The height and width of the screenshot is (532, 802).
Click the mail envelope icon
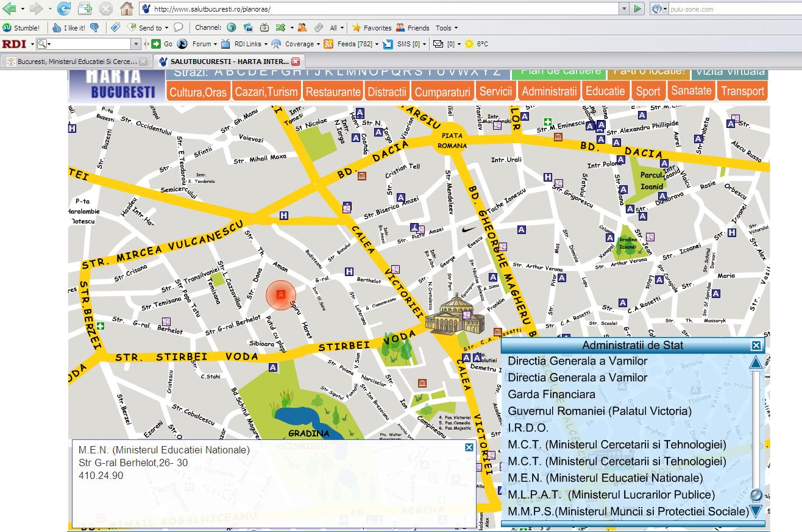[438, 44]
